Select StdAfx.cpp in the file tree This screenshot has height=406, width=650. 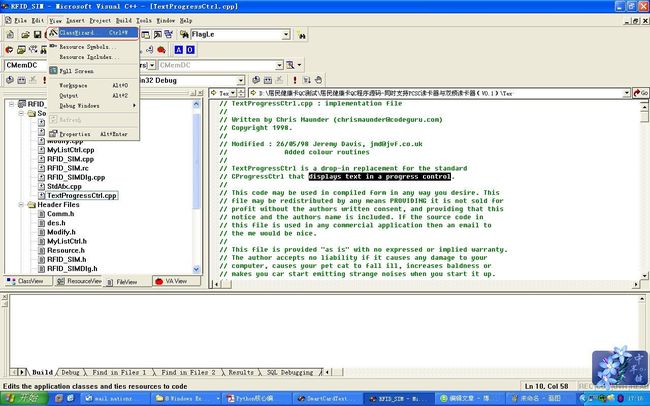(64, 186)
